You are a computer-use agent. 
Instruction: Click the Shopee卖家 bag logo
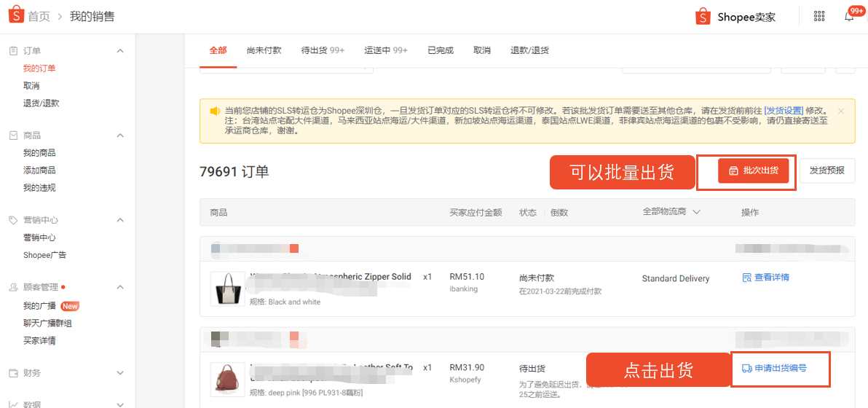pyautogui.click(x=703, y=17)
